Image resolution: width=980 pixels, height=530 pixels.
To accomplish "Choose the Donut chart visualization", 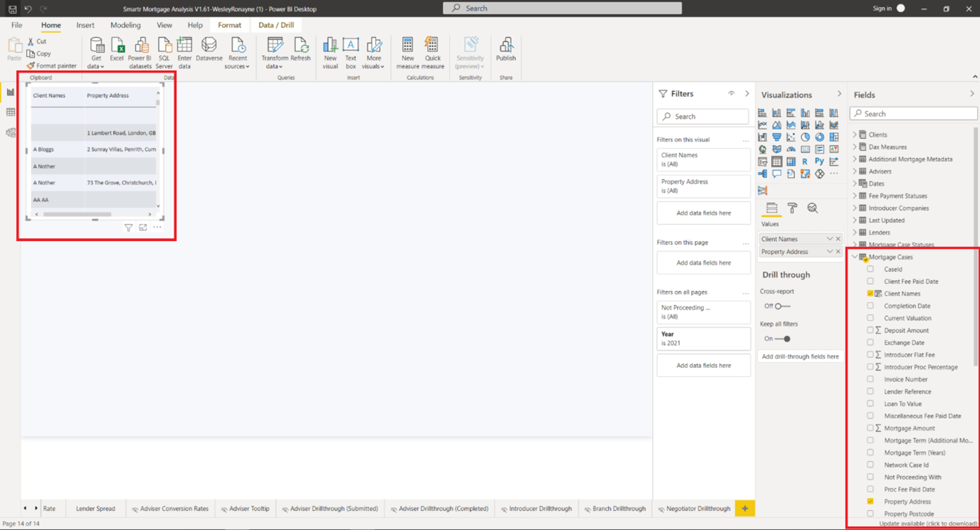I will coord(819,137).
